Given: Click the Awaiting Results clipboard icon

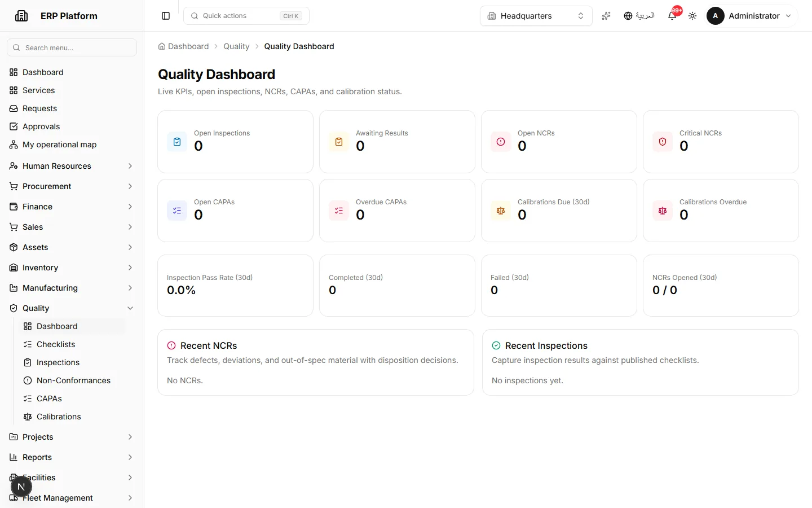Looking at the screenshot, I should tap(339, 142).
